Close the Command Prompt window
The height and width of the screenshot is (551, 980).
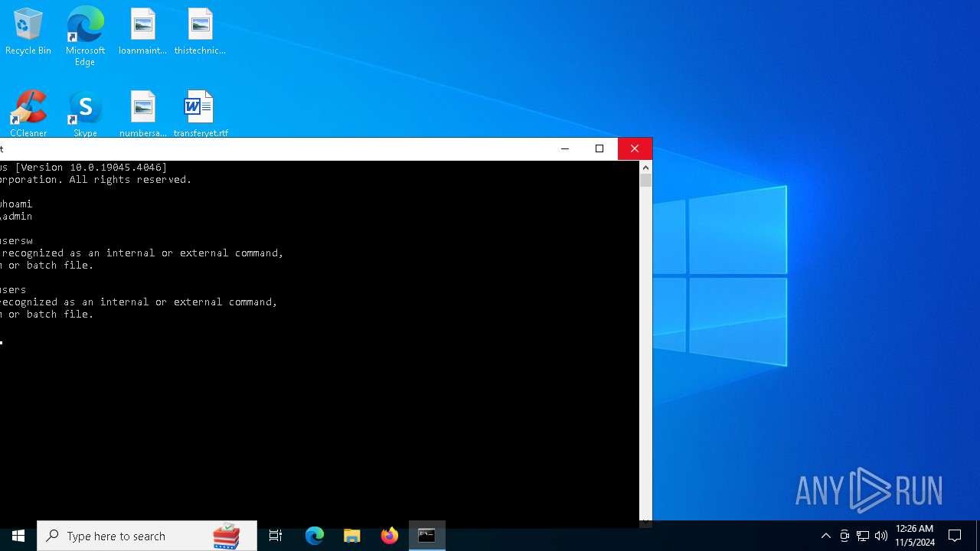635,148
